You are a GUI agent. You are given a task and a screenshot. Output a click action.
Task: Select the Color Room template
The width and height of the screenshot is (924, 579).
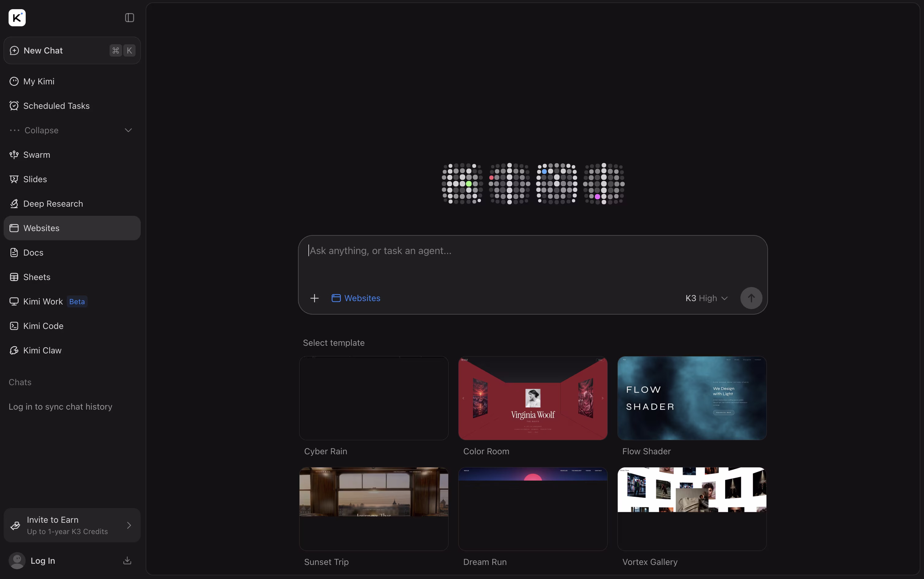pos(533,398)
